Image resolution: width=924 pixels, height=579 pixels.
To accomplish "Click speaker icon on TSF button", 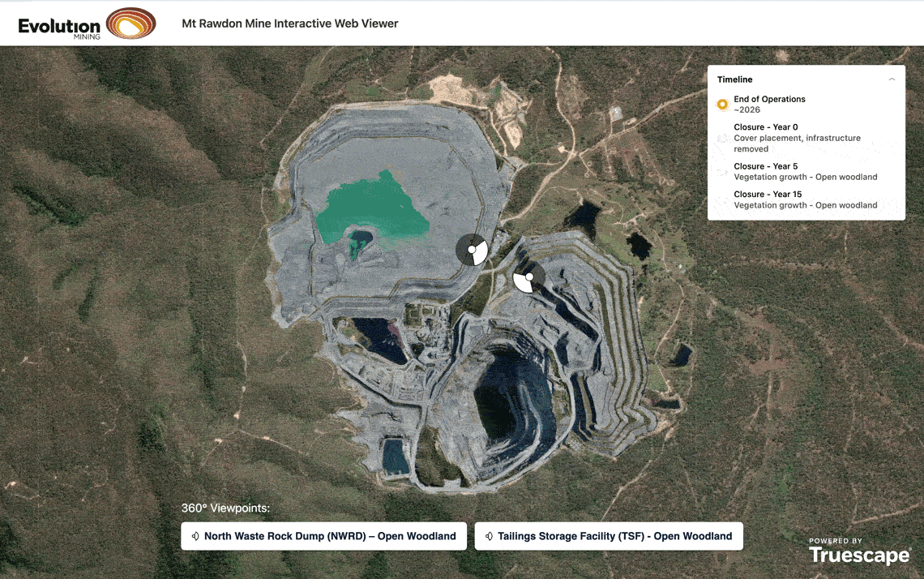I will (x=489, y=536).
